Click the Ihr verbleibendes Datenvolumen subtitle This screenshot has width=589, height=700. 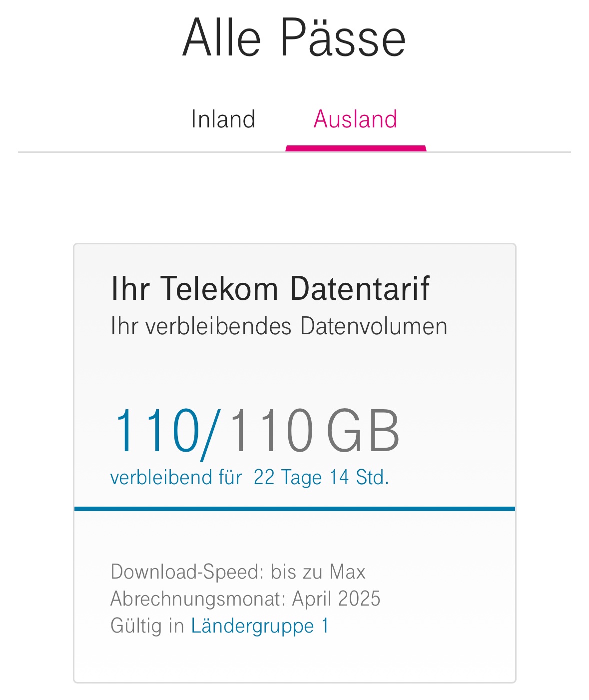(x=279, y=326)
